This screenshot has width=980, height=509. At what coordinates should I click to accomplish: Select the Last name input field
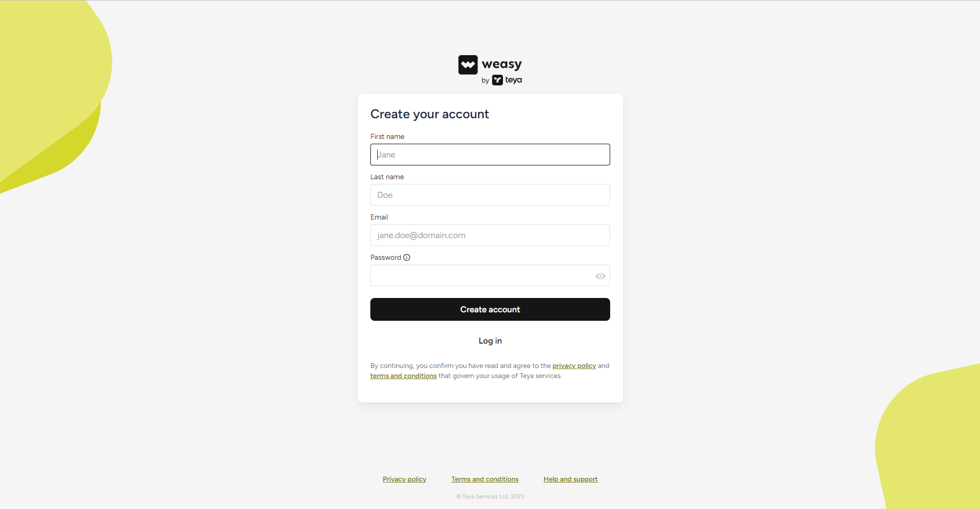pyautogui.click(x=490, y=195)
